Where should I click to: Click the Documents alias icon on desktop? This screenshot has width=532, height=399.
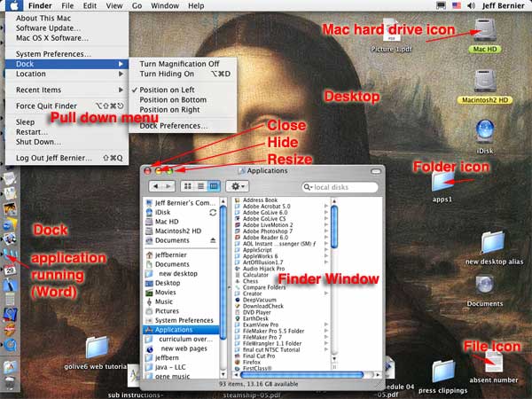pos(484,285)
